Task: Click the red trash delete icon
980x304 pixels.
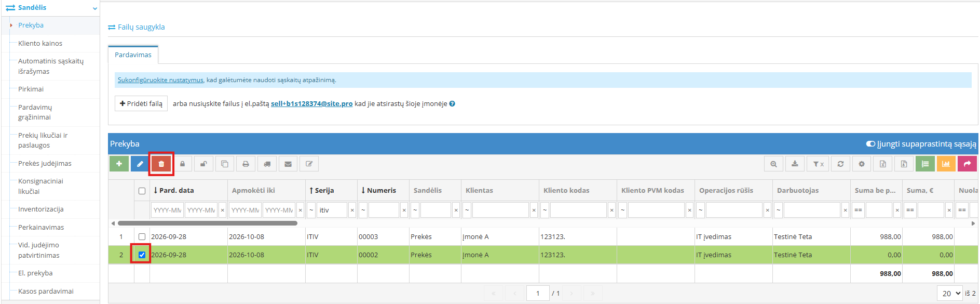Action: [x=161, y=164]
